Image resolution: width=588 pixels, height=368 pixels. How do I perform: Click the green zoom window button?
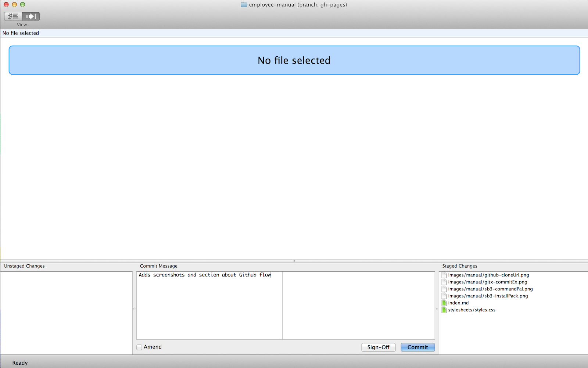click(22, 4)
